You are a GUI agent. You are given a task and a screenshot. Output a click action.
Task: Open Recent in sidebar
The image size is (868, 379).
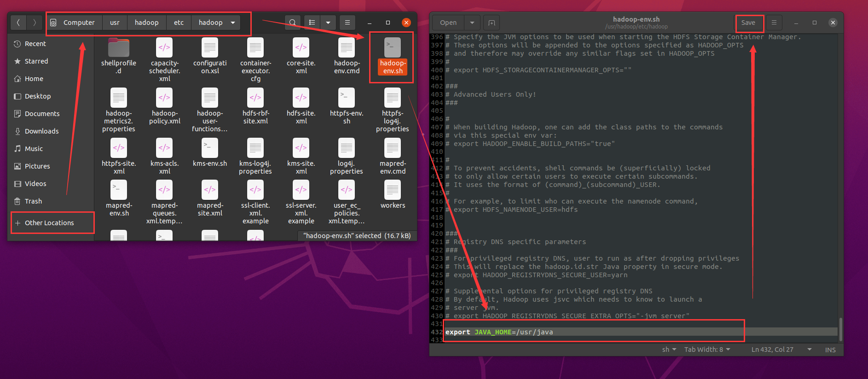tap(51, 44)
